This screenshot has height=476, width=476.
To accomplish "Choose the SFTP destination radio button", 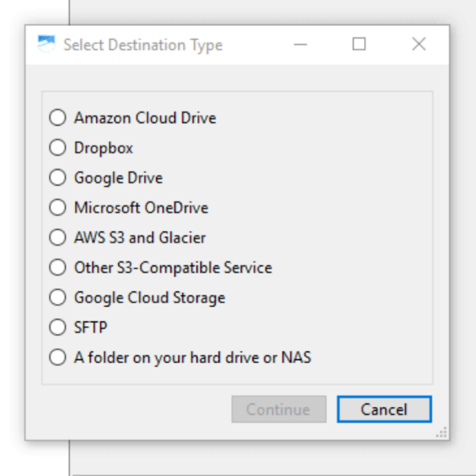I will 57,327.
